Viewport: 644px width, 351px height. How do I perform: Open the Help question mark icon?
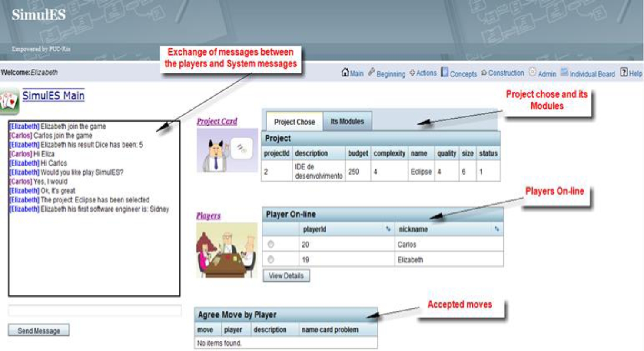tap(624, 73)
